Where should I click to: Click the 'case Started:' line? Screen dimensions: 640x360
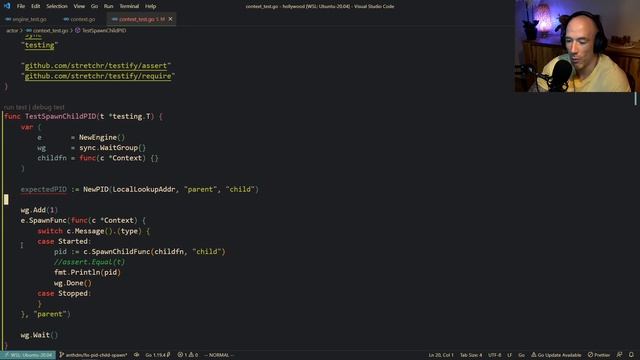[x=64, y=242]
